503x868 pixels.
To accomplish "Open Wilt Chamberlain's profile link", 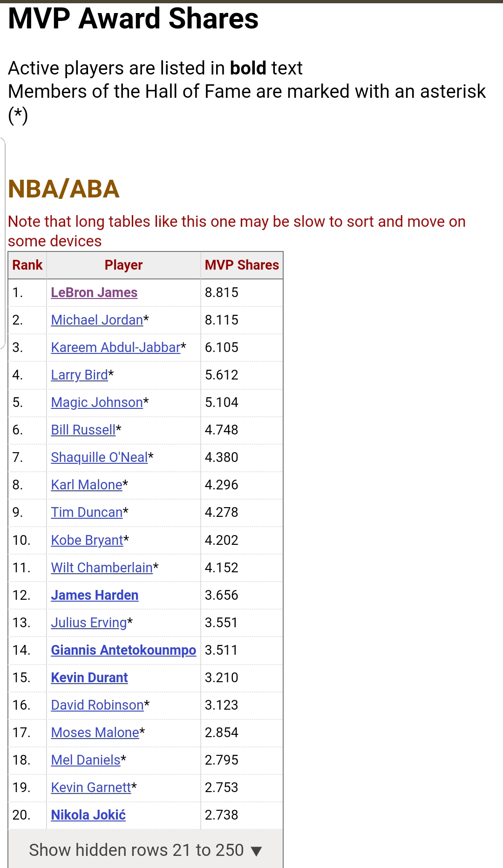I will pyautogui.click(x=102, y=568).
